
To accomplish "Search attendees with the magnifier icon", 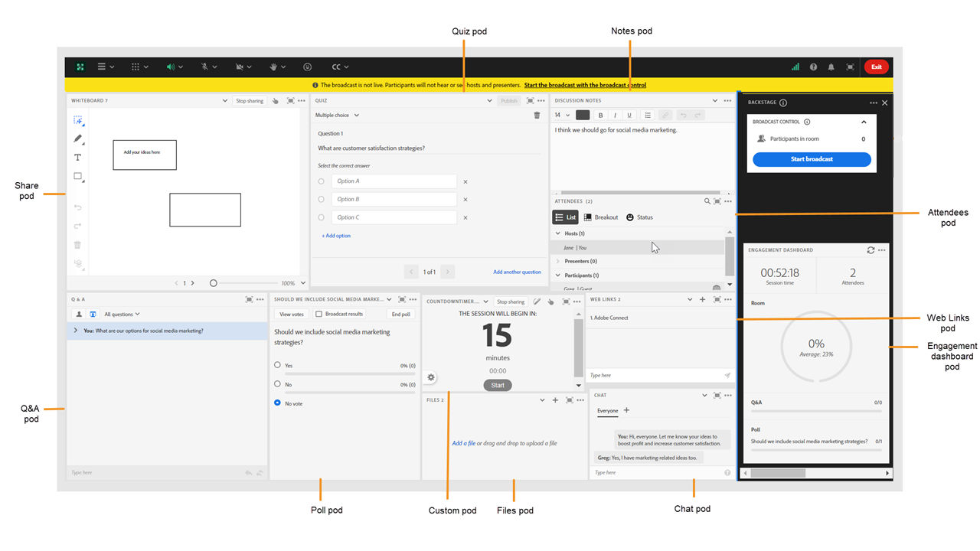I will [x=707, y=201].
